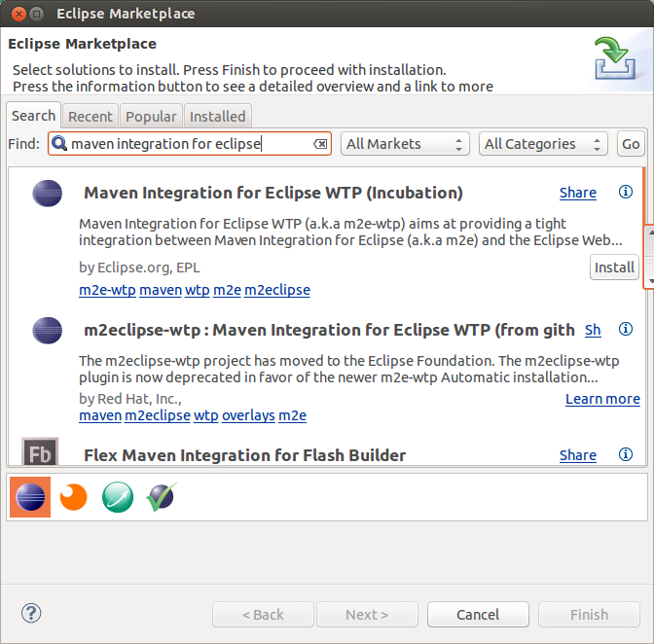Open info for Maven Integration for Eclipse WTP (Incubation)

625,192
